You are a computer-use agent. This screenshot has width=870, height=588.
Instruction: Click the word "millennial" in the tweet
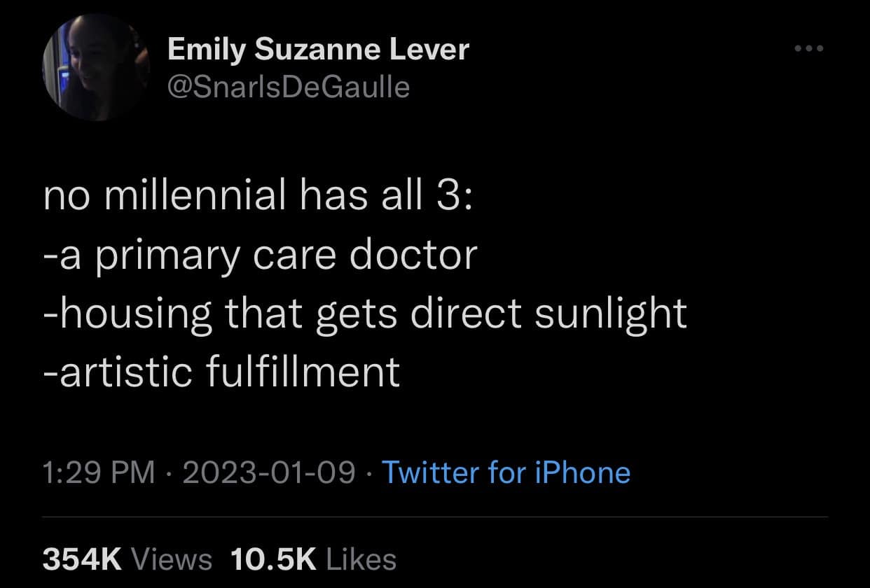(194, 198)
